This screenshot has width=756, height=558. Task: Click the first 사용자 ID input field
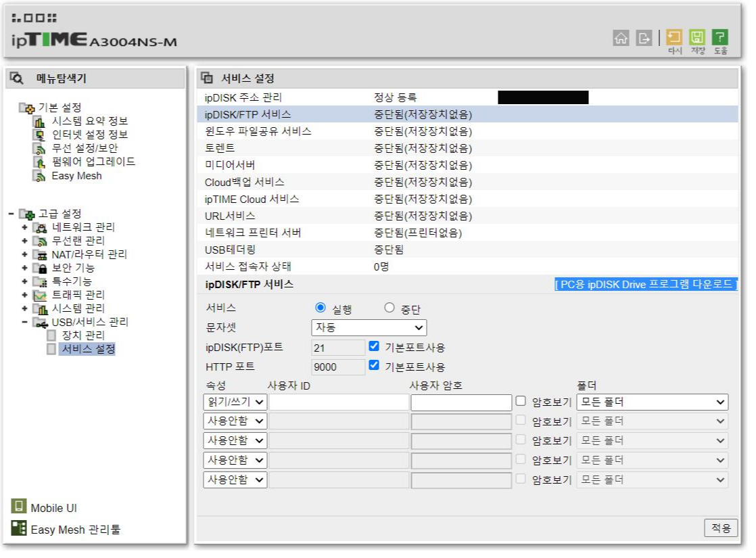339,402
